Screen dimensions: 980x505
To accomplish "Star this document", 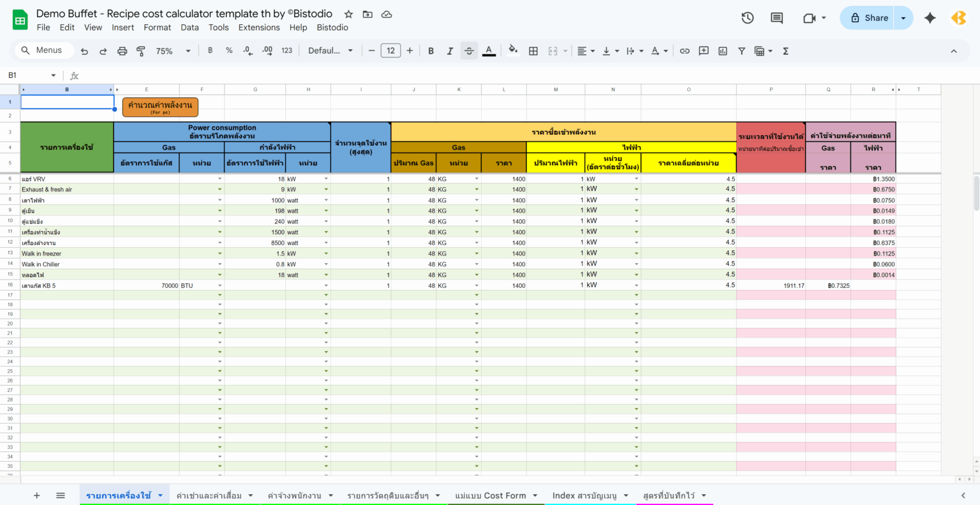I will tap(348, 14).
